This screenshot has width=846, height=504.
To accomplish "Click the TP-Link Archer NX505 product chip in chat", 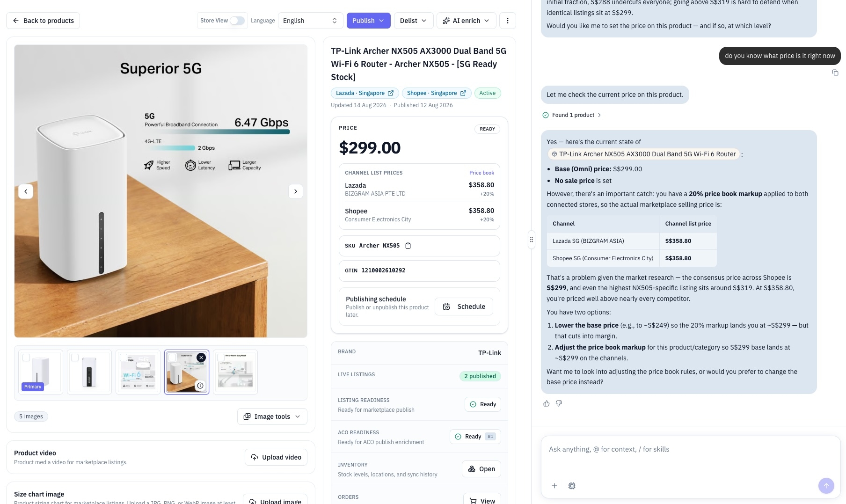I will pyautogui.click(x=643, y=154).
